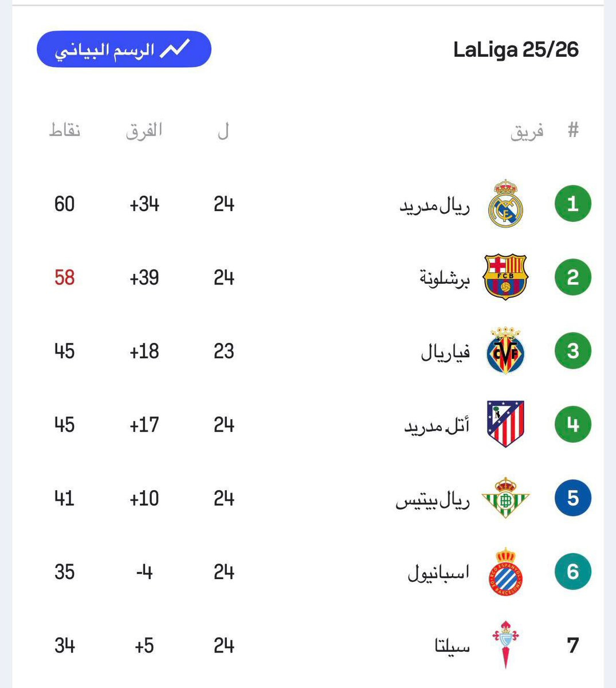Open the Real Madrid crest icon
Screen dimensions: 616x688
click(505, 204)
